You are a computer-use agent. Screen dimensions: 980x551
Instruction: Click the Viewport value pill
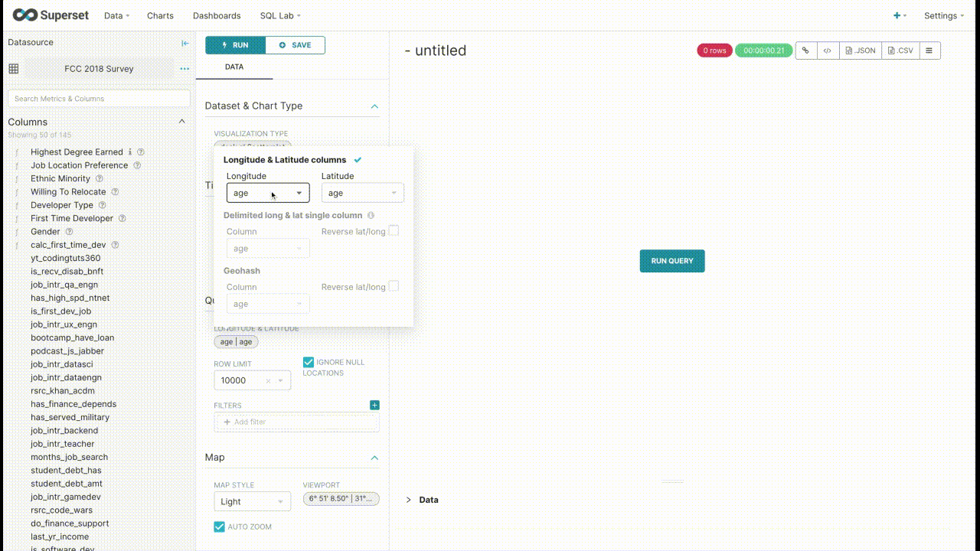pyautogui.click(x=341, y=499)
